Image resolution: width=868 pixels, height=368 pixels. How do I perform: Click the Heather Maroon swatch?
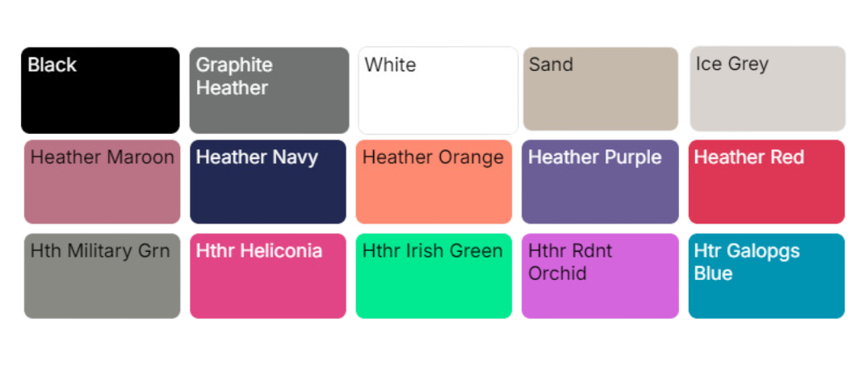102,182
